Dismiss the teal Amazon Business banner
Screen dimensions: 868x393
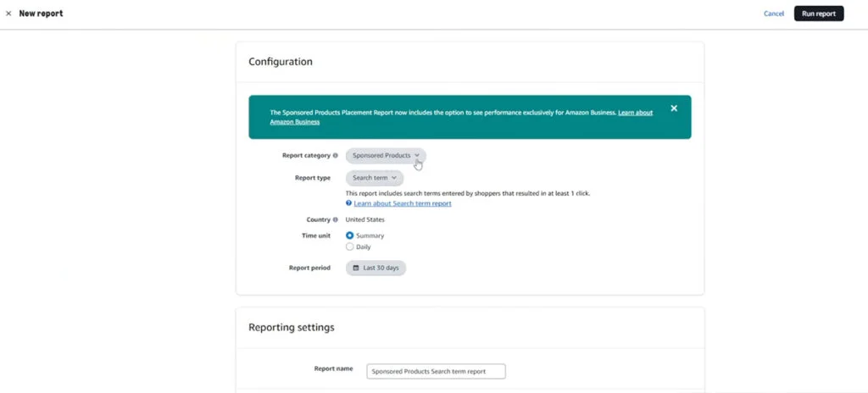click(674, 108)
